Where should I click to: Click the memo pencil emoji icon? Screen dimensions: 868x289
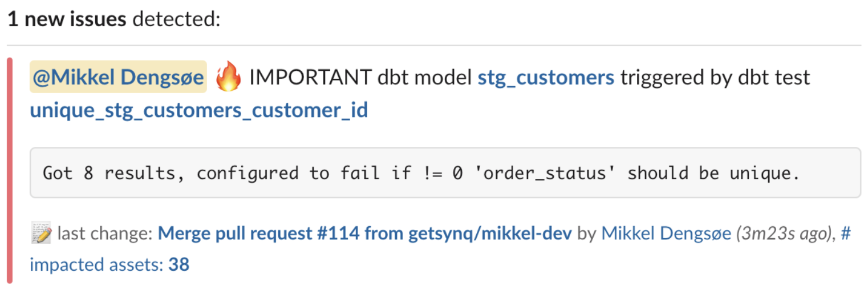point(41,234)
